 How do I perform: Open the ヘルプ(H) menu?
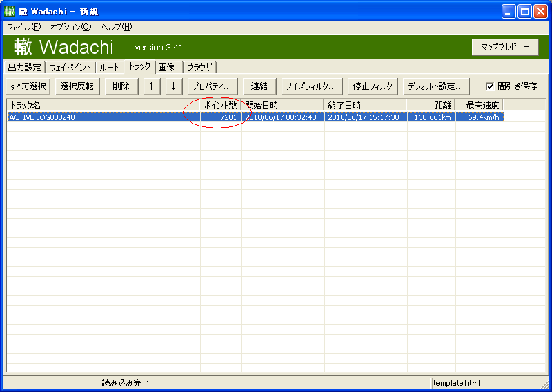117,27
